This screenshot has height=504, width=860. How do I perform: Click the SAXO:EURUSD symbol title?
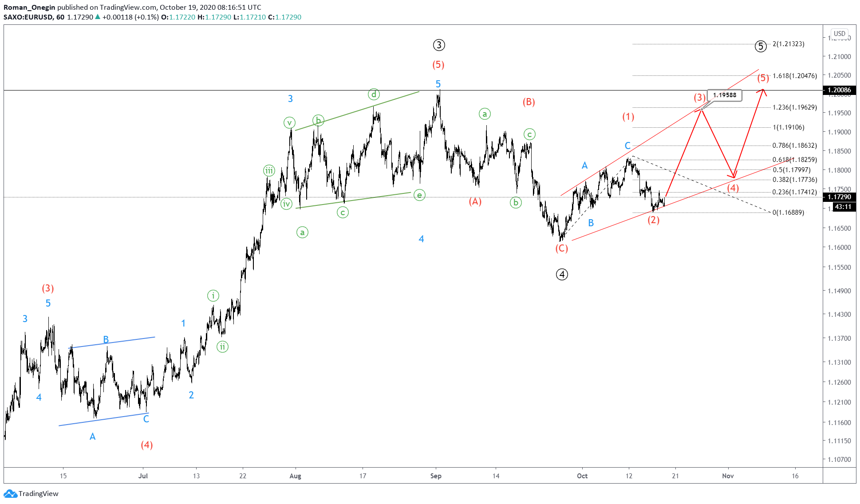coord(28,17)
